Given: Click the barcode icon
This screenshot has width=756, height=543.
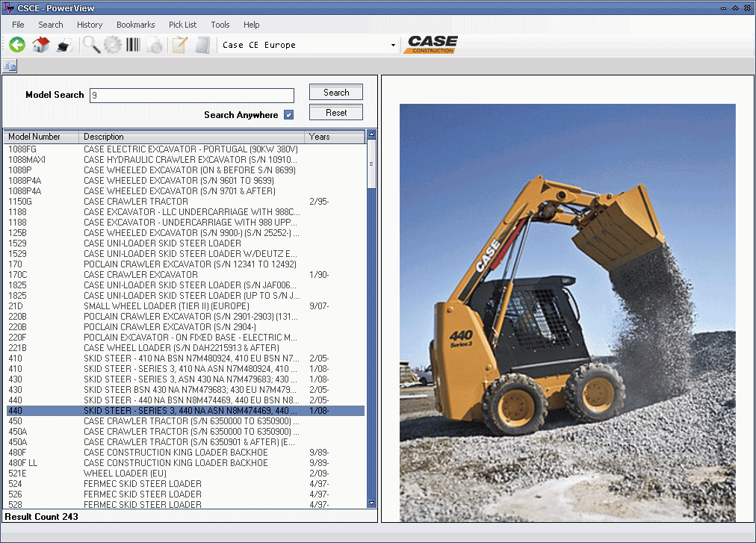Looking at the screenshot, I should (133, 45).
